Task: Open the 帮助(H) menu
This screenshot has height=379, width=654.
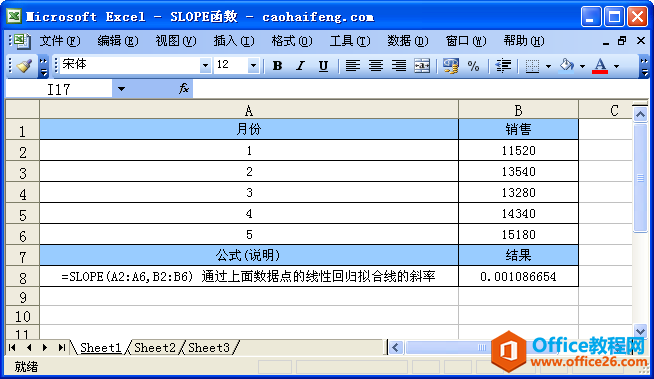Action: pos(523,41)
